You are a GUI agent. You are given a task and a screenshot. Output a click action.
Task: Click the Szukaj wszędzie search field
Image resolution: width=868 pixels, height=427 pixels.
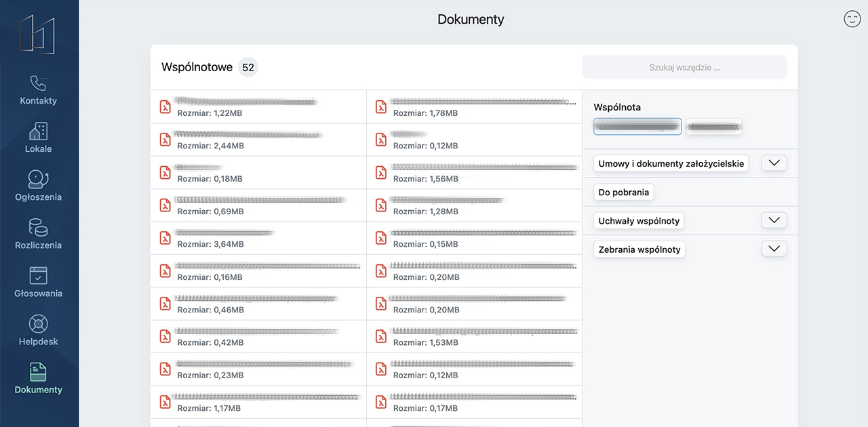click(x=684, y=67)
